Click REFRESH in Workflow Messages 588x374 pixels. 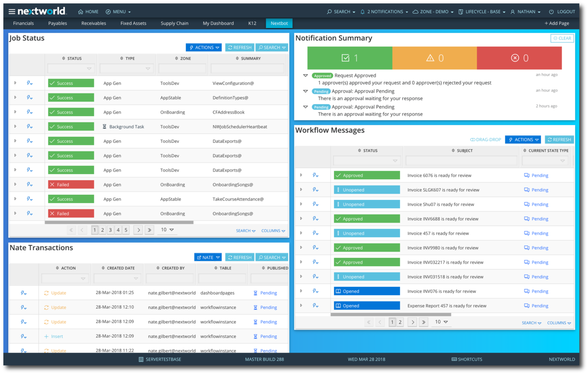(559, 140)
